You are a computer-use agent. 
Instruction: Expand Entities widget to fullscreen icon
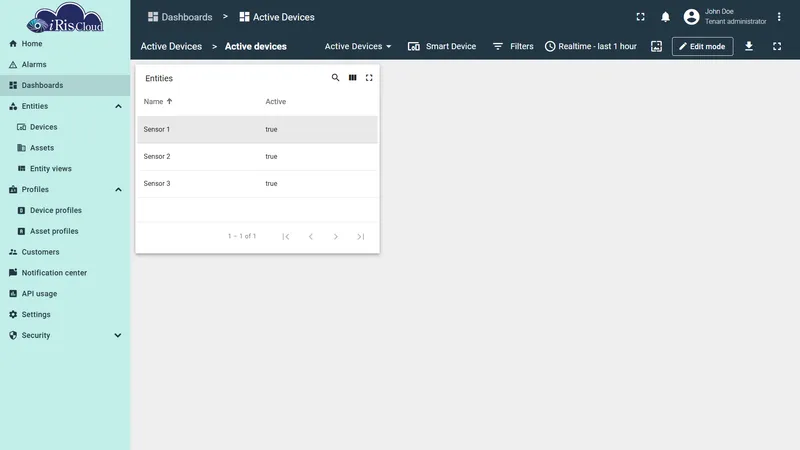(369, 78)
